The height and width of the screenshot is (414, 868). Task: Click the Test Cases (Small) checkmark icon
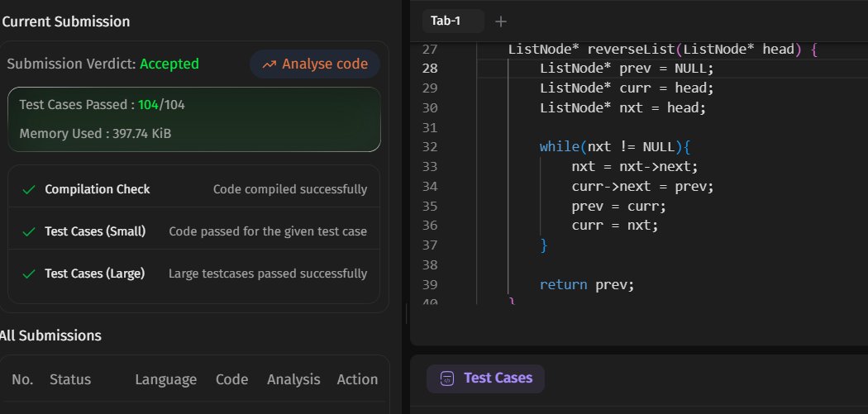click(29, 232)
